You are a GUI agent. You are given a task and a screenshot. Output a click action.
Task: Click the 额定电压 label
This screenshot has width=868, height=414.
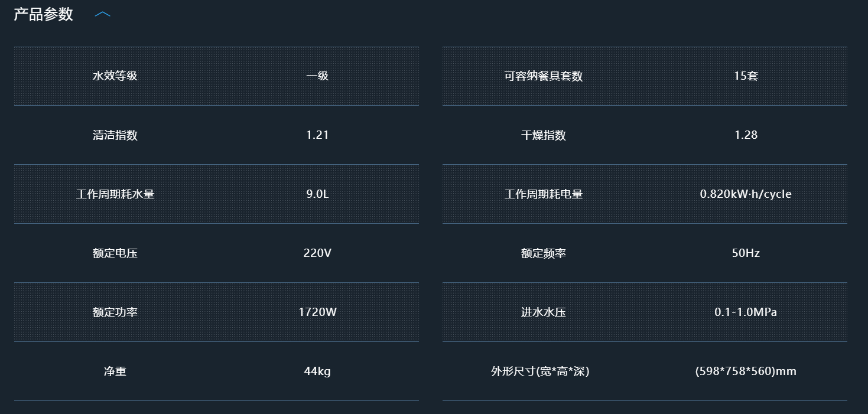[x=115, y=253]
